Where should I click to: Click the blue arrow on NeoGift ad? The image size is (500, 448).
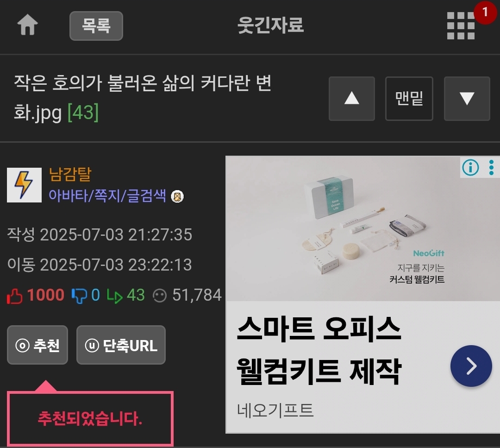pyautogui.click(x=471, y=366)
